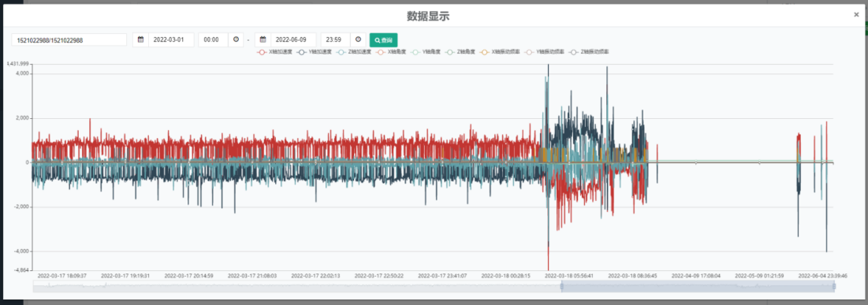Viewport: 868px width, 305px height.
Task: Click x-axis label 2022-04-09 17:08:04
Action: tap(696, 275)
